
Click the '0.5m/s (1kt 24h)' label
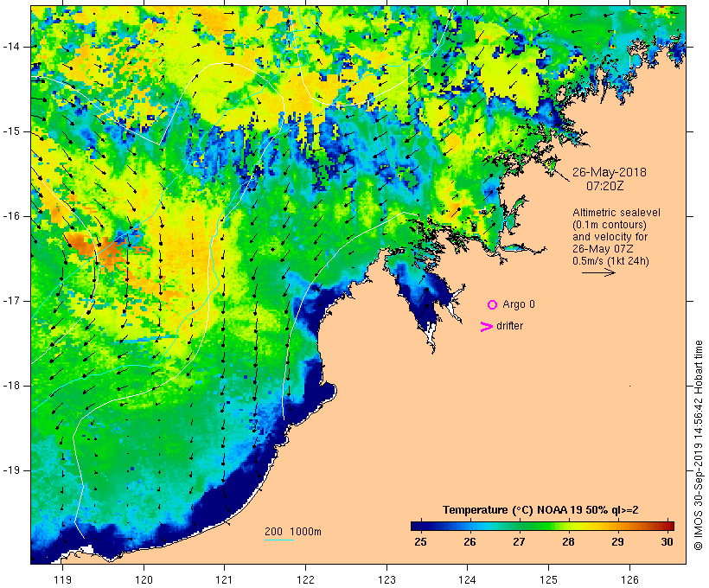(610, 261)
